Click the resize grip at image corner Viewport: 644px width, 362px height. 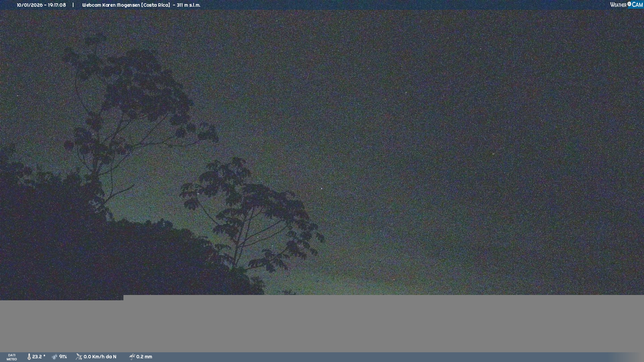coord(121,297)
